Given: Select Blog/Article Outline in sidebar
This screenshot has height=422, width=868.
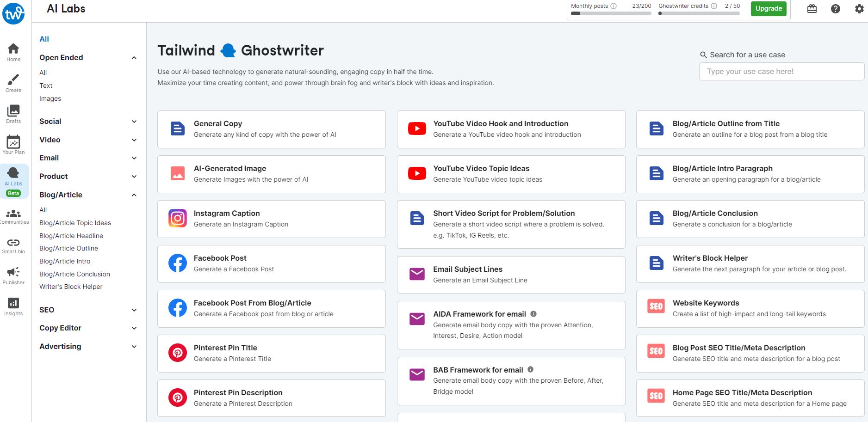Looking at the screenshot, I should pyautogui.click(x=68, y=248).
